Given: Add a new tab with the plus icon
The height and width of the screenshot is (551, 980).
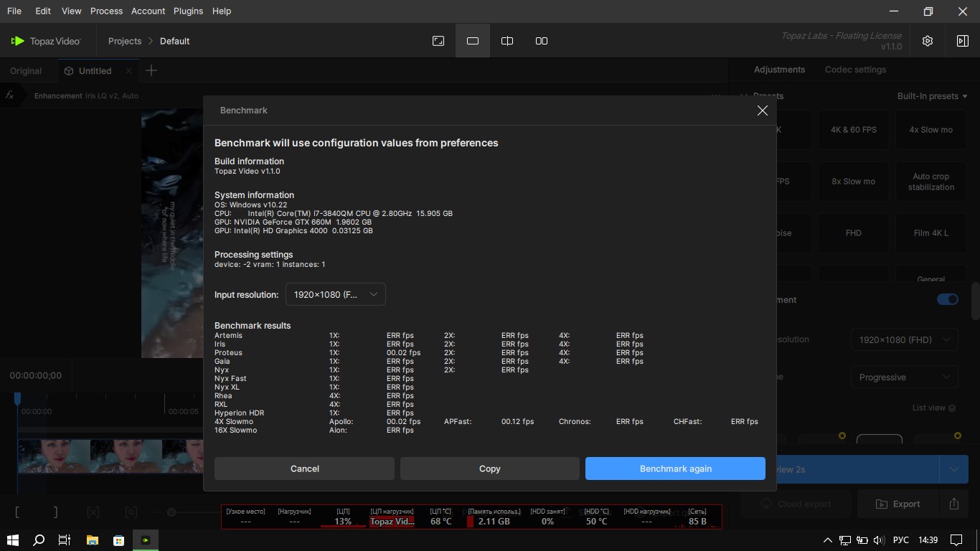Looking at the screenshot, I should pyautogui.click(x=151, y=70).
